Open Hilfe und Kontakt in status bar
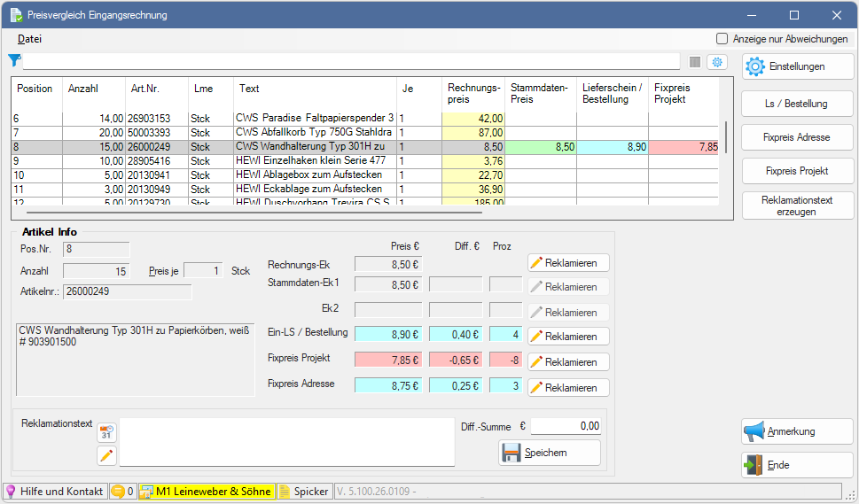This screenshot has width=859, height=504. 54,491
